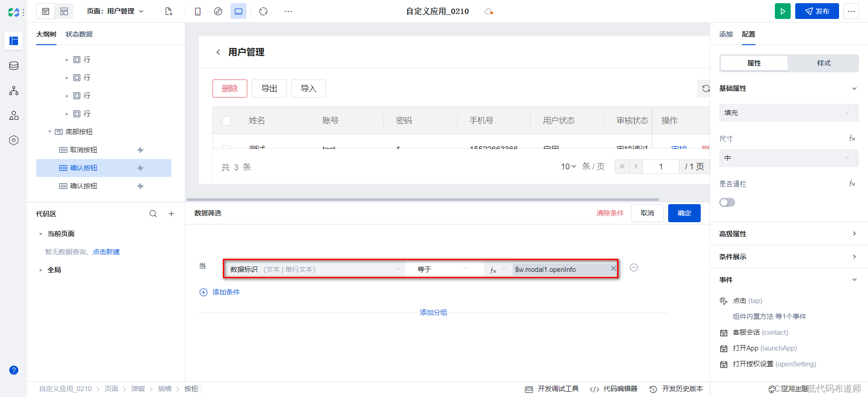The width and height of the screenshot is (868, 397).
Task: Open the 10 条/页 page size dropdown
Action: (569, 167)
